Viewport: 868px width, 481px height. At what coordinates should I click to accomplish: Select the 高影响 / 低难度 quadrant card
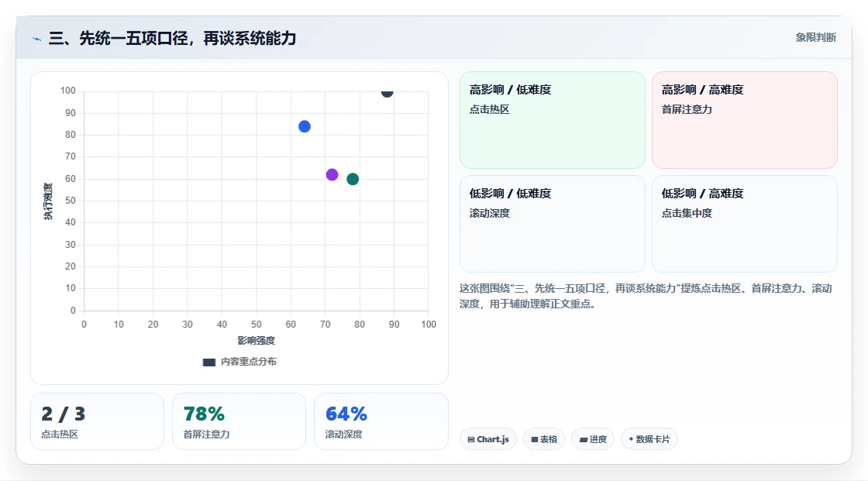point(553,120)
